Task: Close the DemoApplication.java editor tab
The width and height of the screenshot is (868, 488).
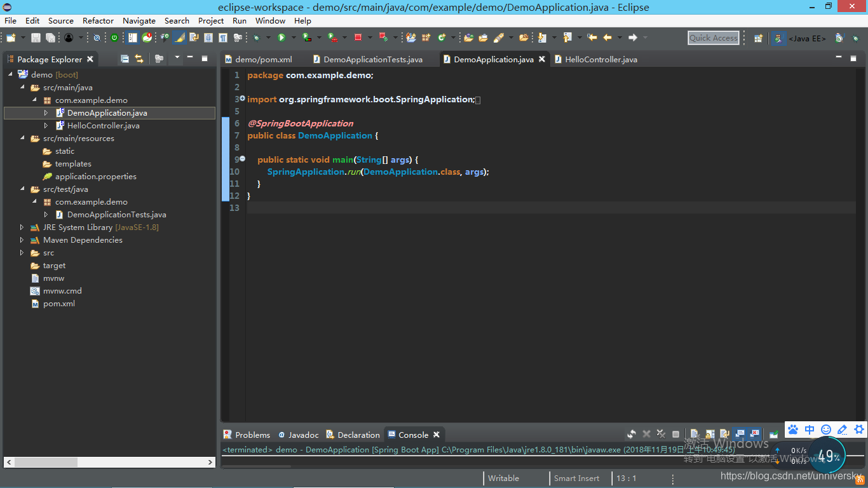Action: tap(542, 59)
